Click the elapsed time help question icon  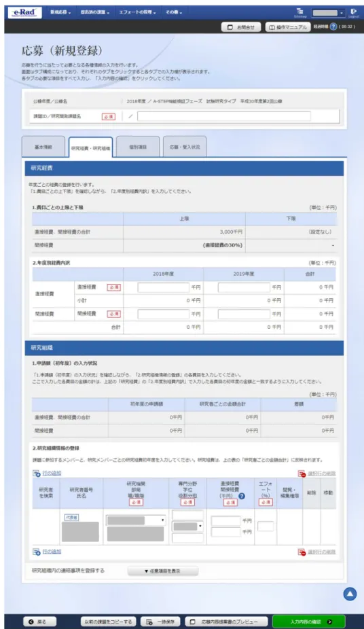point(333,27)
